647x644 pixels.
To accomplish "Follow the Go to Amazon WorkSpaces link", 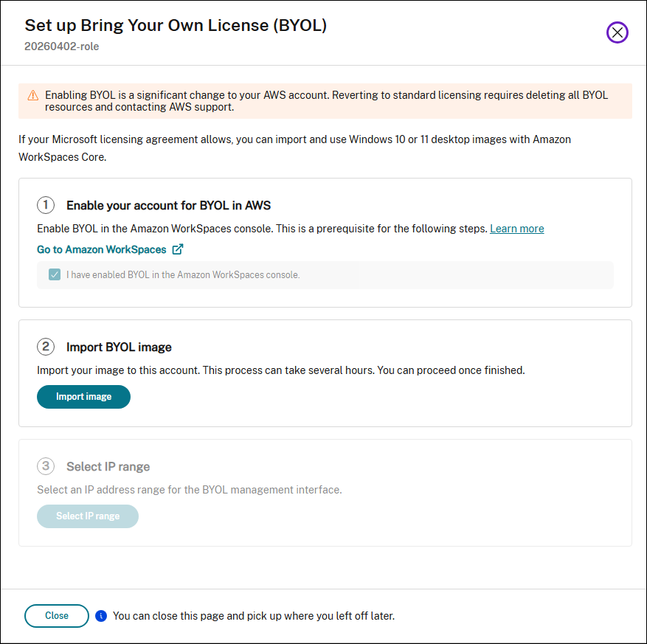I will click(102, 249).
